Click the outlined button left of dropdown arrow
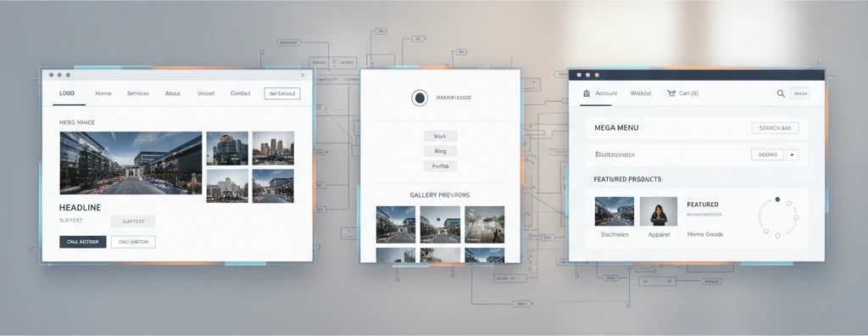868x336 pixels. tap(767, 154)
